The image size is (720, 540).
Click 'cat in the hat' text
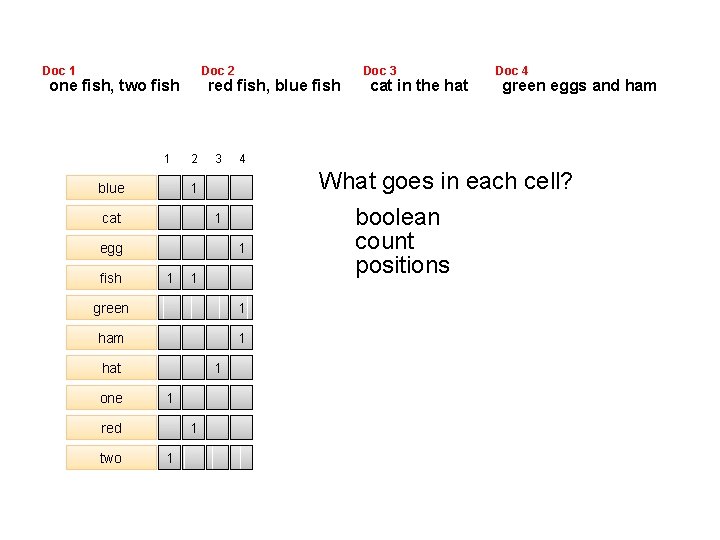coord(419,85)
